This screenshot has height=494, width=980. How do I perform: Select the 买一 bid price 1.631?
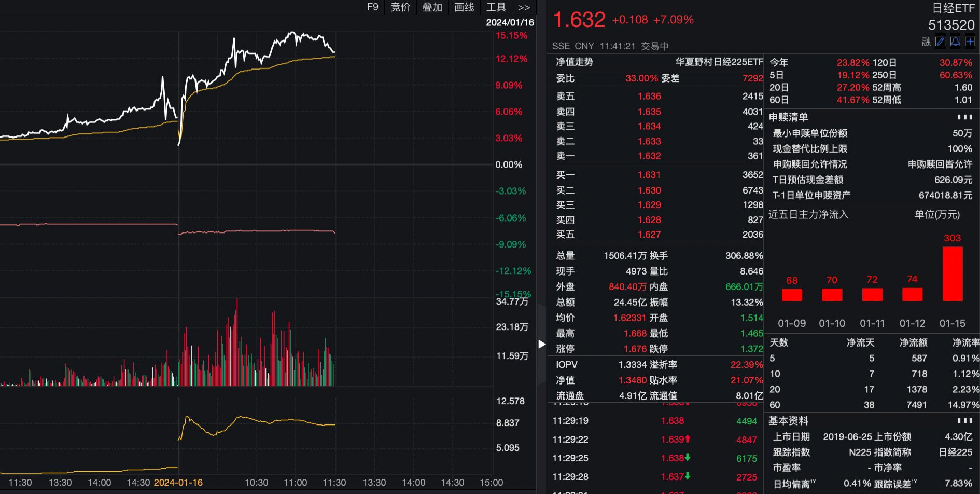tap(649, 175)
